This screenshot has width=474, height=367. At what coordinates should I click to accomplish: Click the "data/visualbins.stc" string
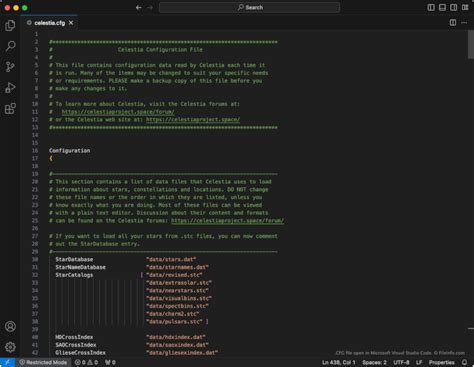[179, 298]
